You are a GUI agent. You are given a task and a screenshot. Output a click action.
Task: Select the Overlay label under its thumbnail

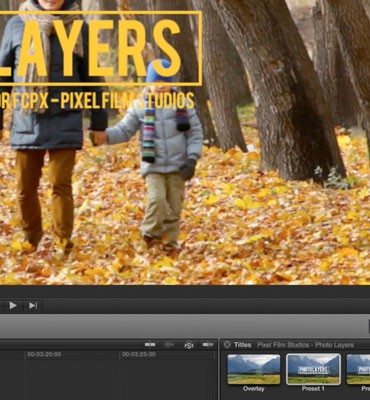(x=254, y=389)
